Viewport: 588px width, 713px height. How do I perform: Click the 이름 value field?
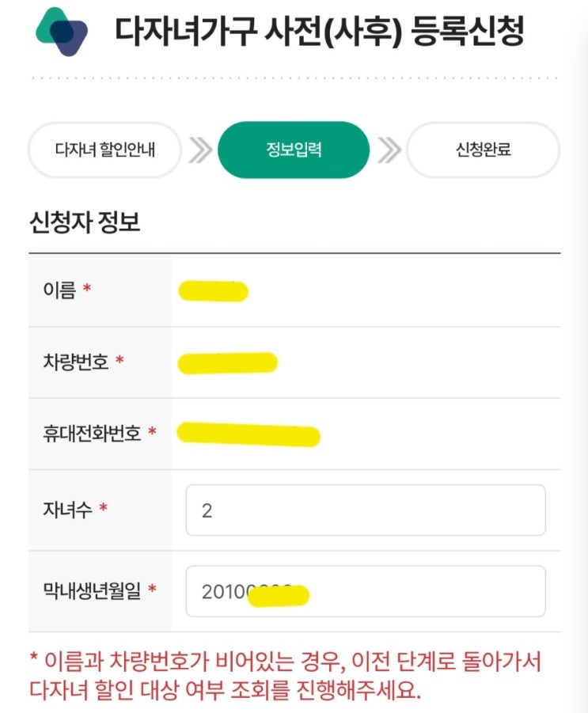[366, 290]
